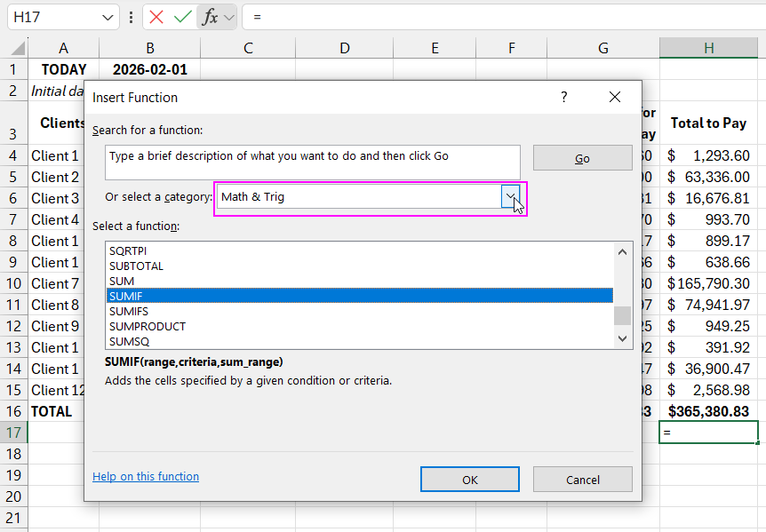The width and height of the screenshot is (766, 532).
Task: Click the three-dot handle beside Name Box
Action: 132,17
